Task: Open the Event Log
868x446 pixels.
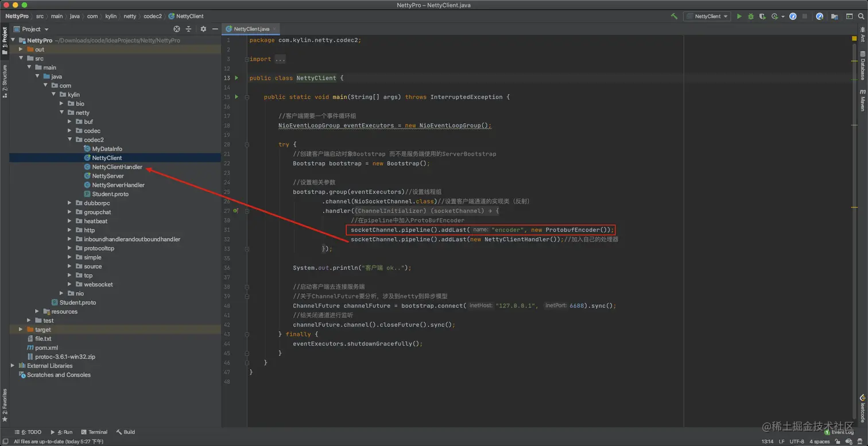Action: point(839,432)
